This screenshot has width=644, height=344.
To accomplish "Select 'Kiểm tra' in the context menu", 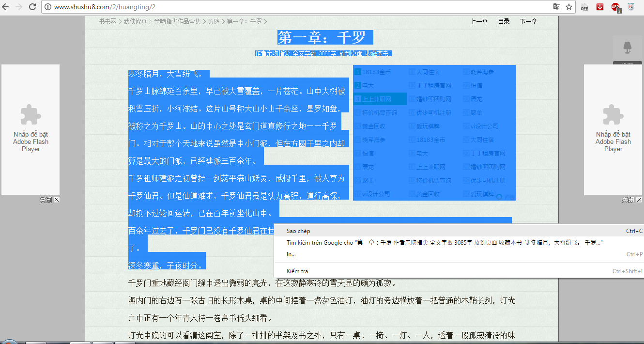I will (x=297, y=271).
